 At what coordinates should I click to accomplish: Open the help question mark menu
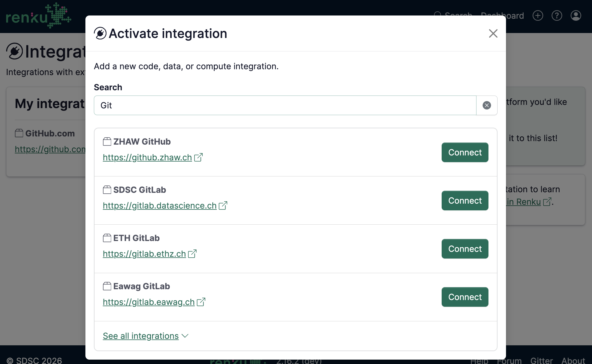557,16
